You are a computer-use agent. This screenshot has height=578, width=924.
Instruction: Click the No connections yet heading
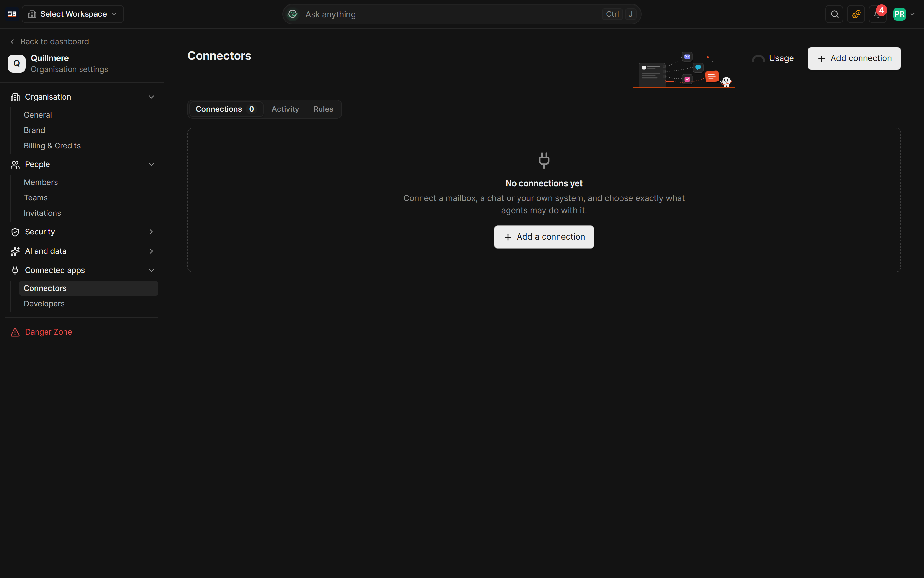(544, 183)
